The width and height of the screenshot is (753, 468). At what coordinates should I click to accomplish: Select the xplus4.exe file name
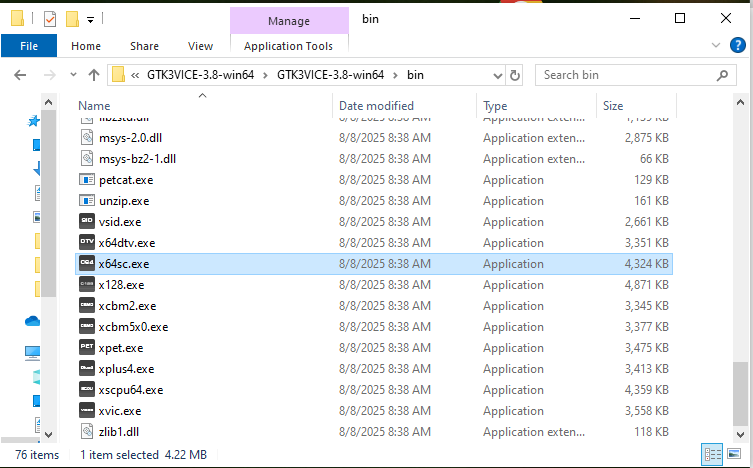point(126,369)
